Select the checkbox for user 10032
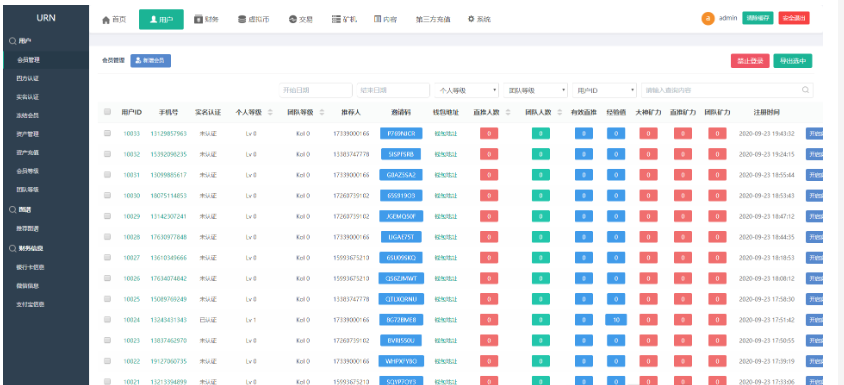The height and width of the screenshot is (385, 844). (107, 154)
